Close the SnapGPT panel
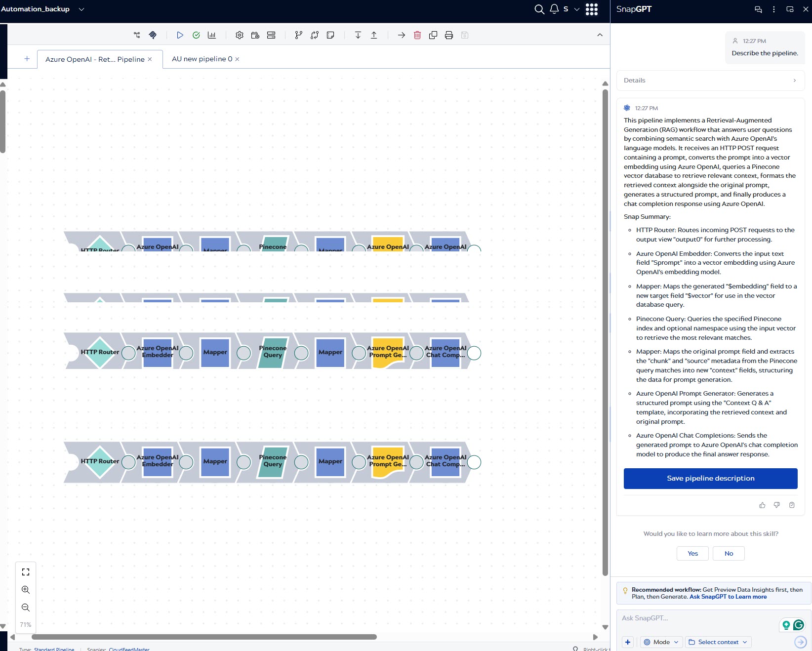812x651 pixels. (x=806, y=9)
